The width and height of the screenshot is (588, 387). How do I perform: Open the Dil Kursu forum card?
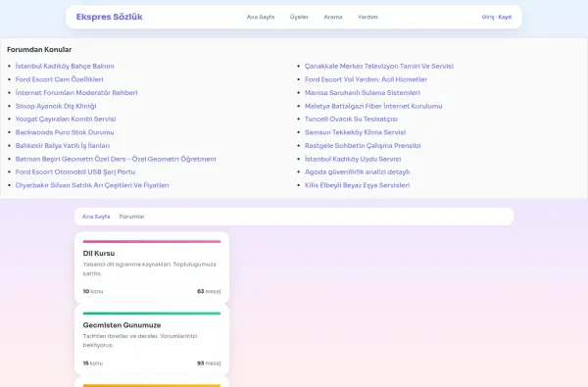(152, 267)
